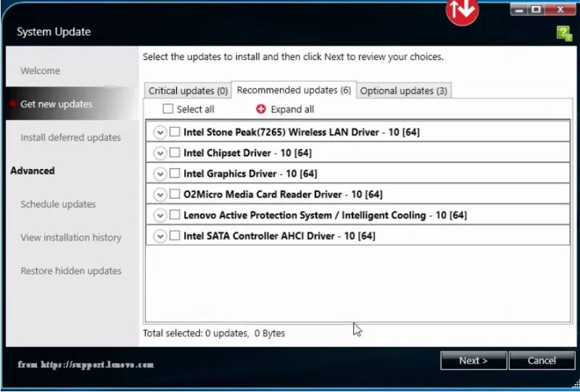Check Intel SATA Controller AHCI Driver checkbox
The width and height of the screenshot is (580, 392).
pyautogui.click(x=175, y=235)
